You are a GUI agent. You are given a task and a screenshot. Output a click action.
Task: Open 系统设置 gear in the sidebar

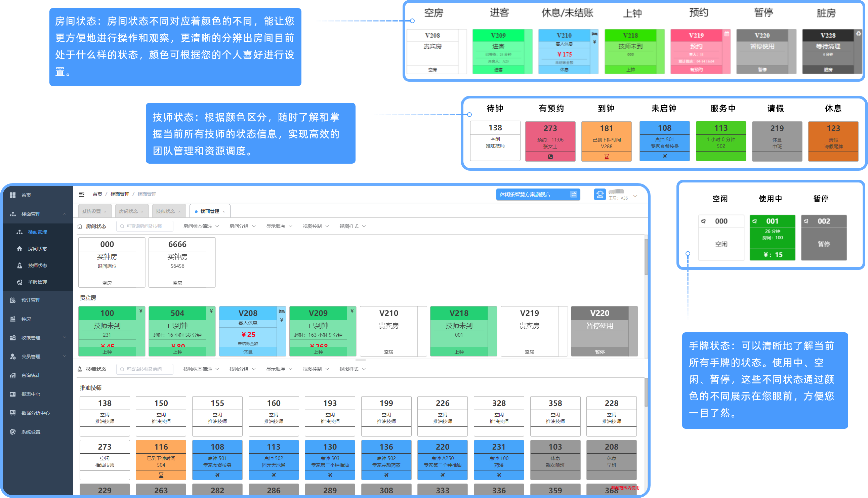31,432
